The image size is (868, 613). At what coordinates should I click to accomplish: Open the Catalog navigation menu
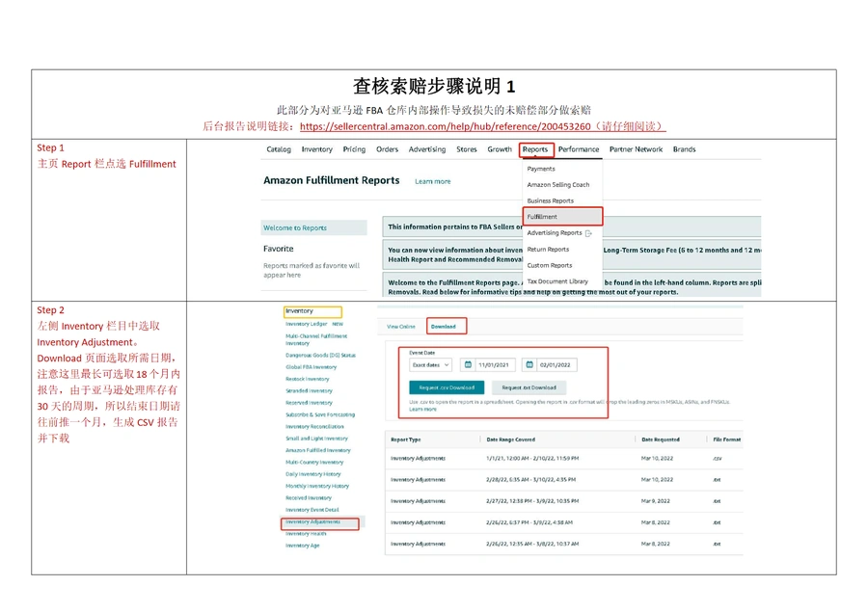279,149
